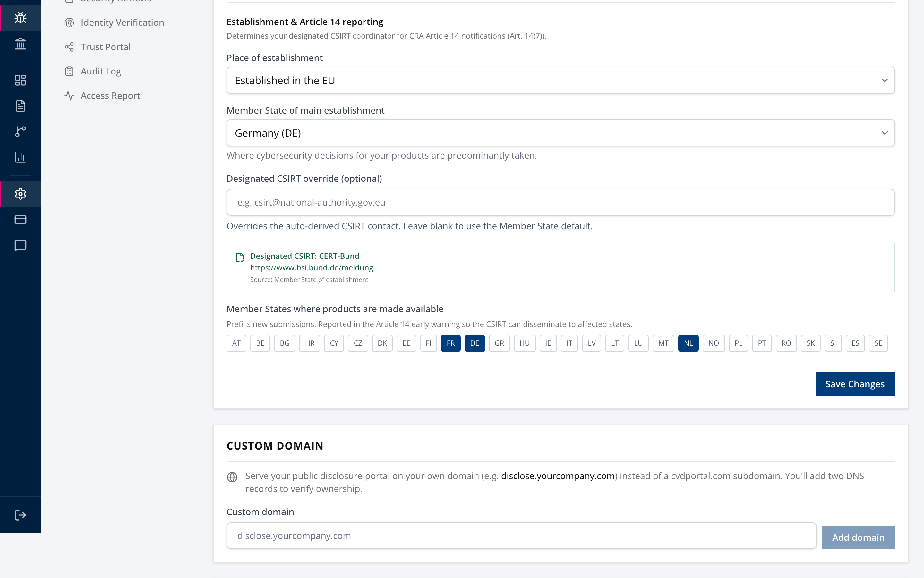The width and height of the screenshot is (924, 578).
Task: Toggle BG member state chip
Action: click(285, 343)
